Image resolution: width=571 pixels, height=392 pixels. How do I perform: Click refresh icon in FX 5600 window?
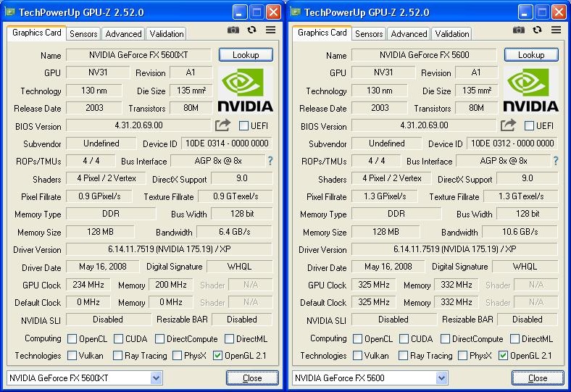click(537, 30)
